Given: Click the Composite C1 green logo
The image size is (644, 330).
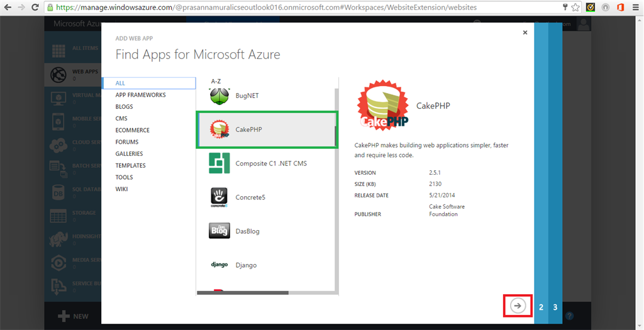Looking at the screenshot, I should coord(219,163).
